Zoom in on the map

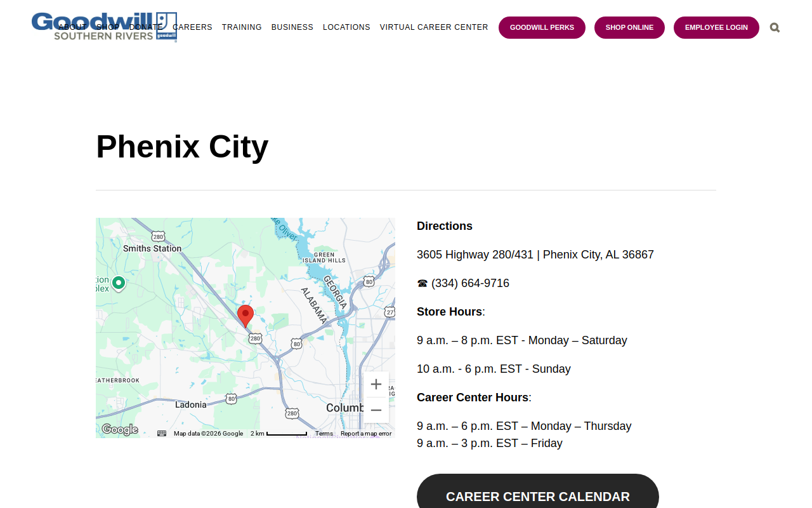tap(376, 384)
